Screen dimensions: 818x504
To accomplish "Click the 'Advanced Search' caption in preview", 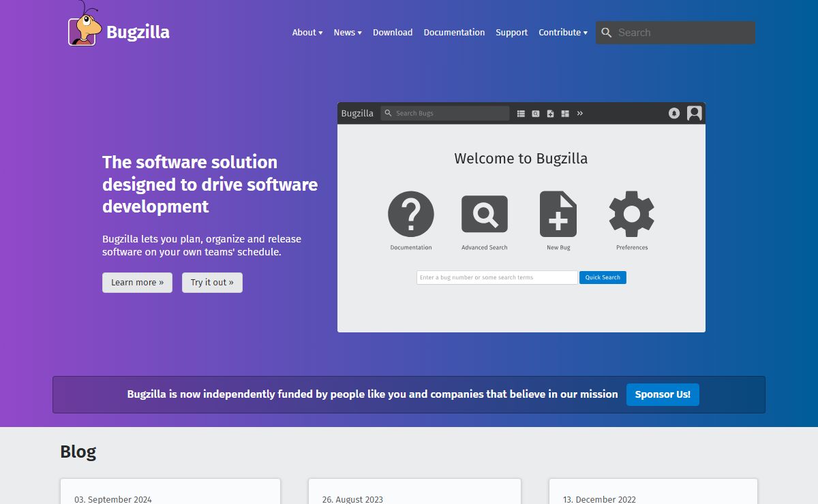I will (x=485, y=248).
